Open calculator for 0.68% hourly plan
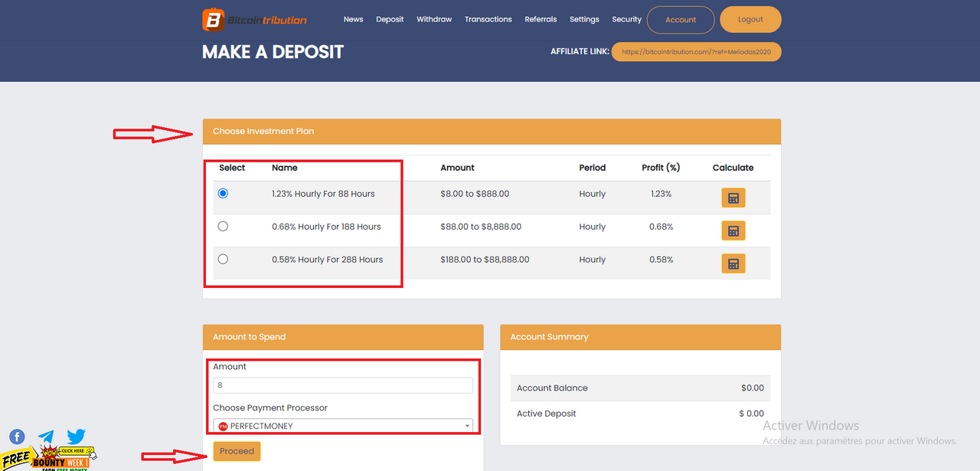This screenshot has width=980, height=471. point(733,231)
